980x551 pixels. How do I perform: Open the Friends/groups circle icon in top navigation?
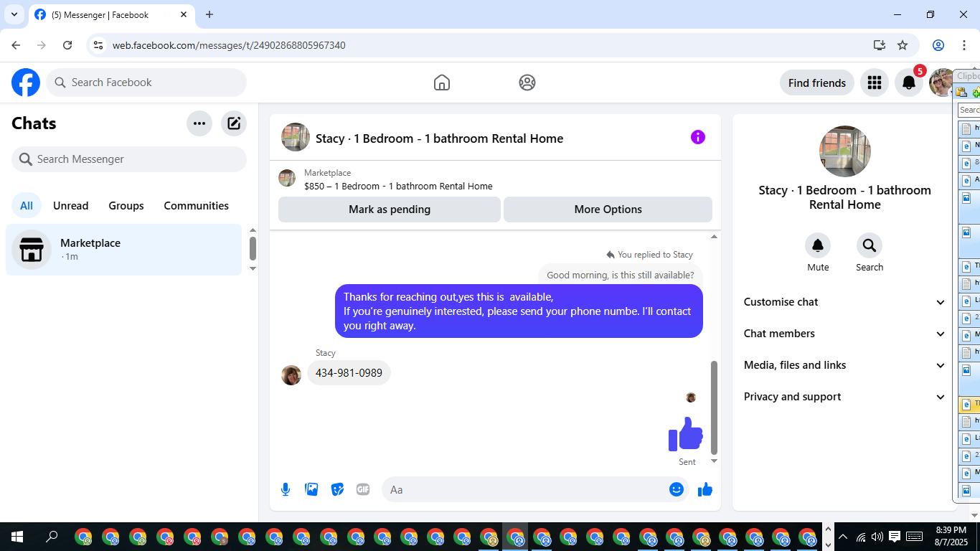pos(527,83)
